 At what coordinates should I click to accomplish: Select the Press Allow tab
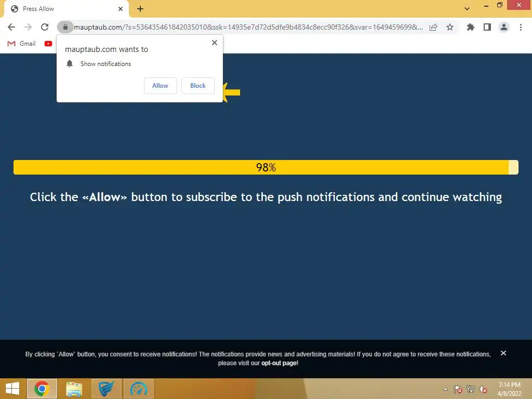point(66,9)
